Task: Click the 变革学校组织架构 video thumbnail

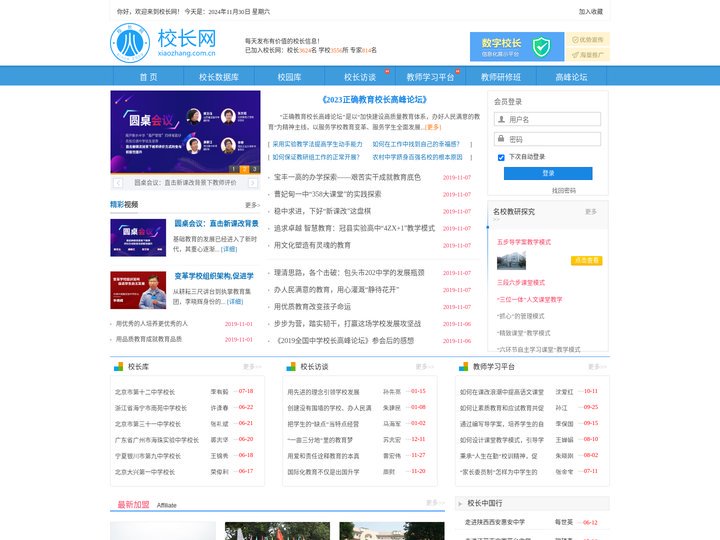Action: click(138, 290)
